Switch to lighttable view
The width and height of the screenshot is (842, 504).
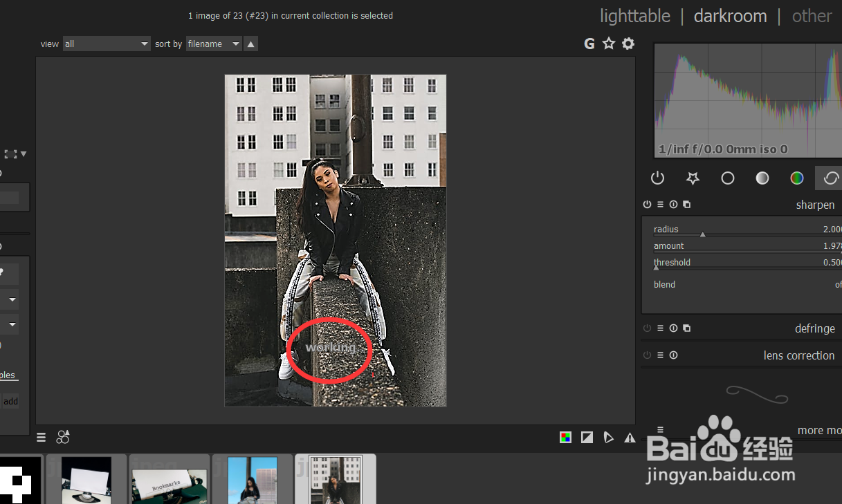(x=635, y=16)
